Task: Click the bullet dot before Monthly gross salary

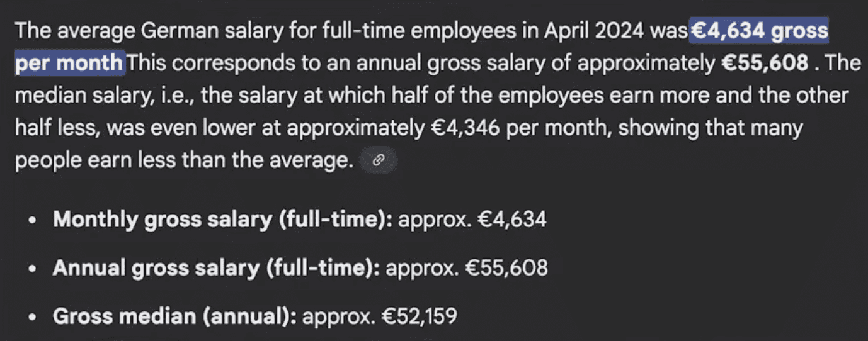Action: point(31,221)
